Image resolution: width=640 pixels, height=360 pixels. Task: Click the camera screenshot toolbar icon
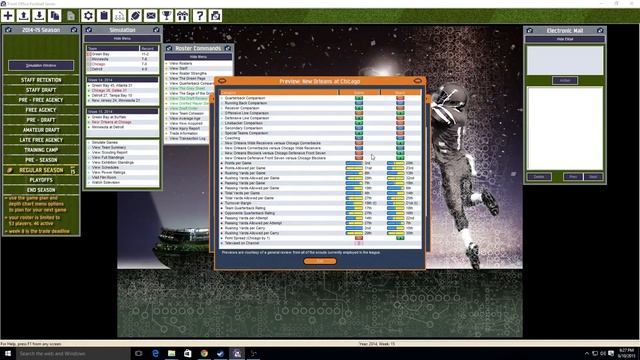point(216,16)
